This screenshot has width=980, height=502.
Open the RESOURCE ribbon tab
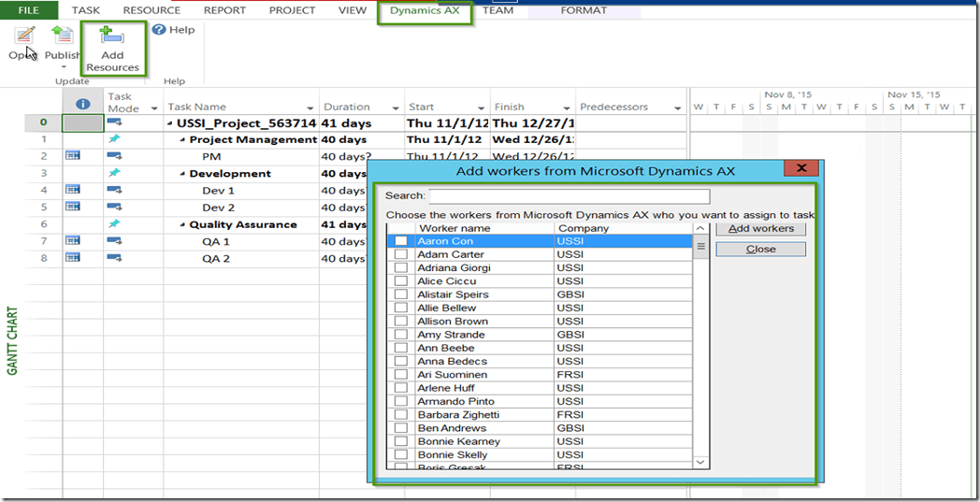click(151, 10)
